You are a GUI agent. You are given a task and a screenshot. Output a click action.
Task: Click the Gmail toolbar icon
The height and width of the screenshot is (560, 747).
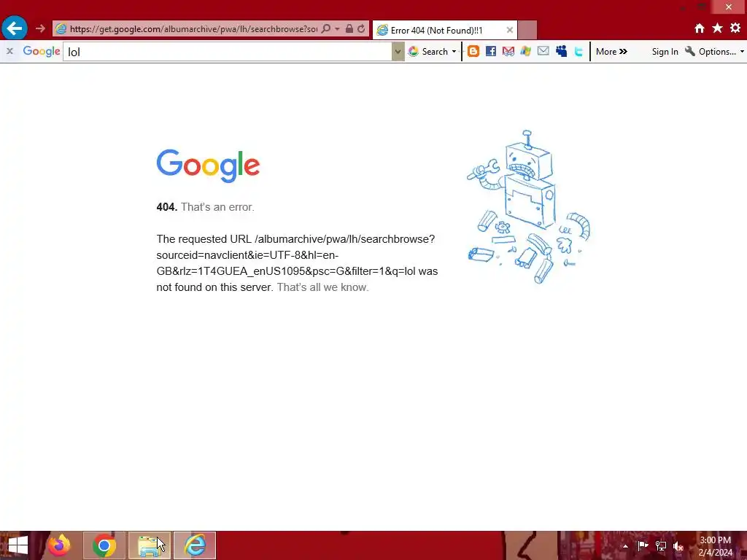pos(508,52)
